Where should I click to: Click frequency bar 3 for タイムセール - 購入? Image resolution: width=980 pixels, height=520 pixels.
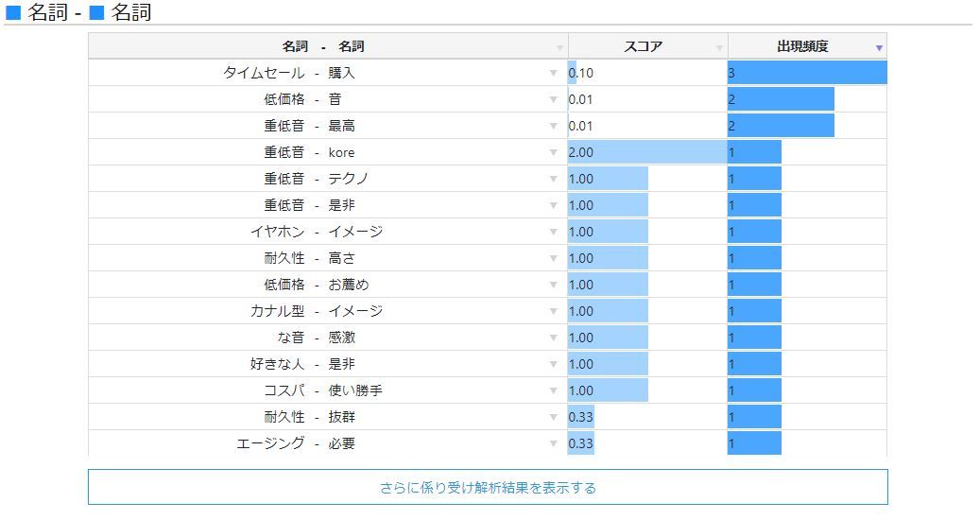[806, 73]
